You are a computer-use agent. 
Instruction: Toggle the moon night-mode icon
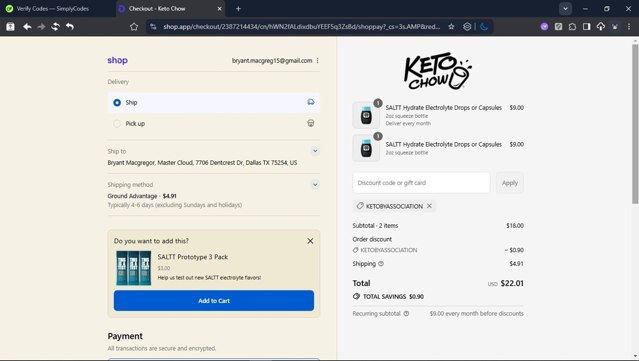(x=484, y=27)
